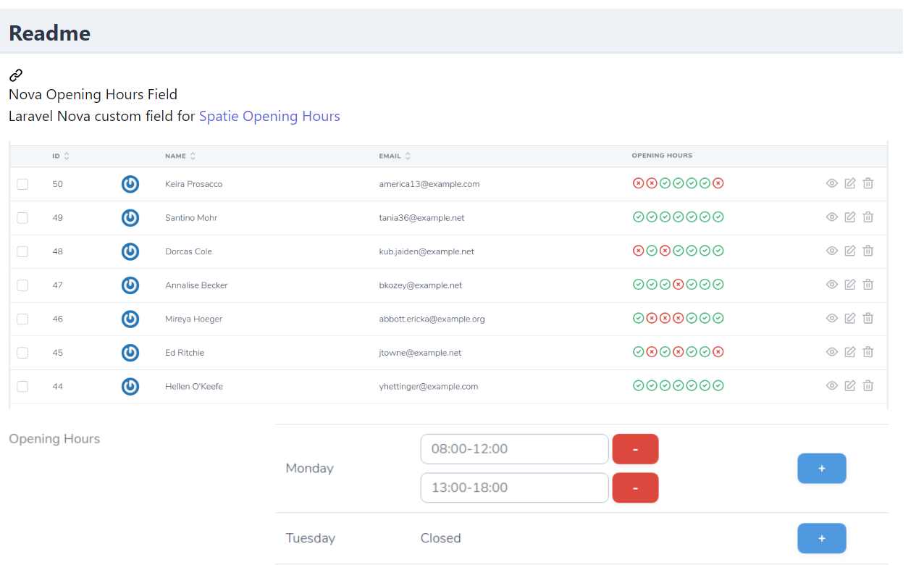Select checkbox for Santino Mohr row
The width and height of the screenshot is (924, 565).
[22, 218]
